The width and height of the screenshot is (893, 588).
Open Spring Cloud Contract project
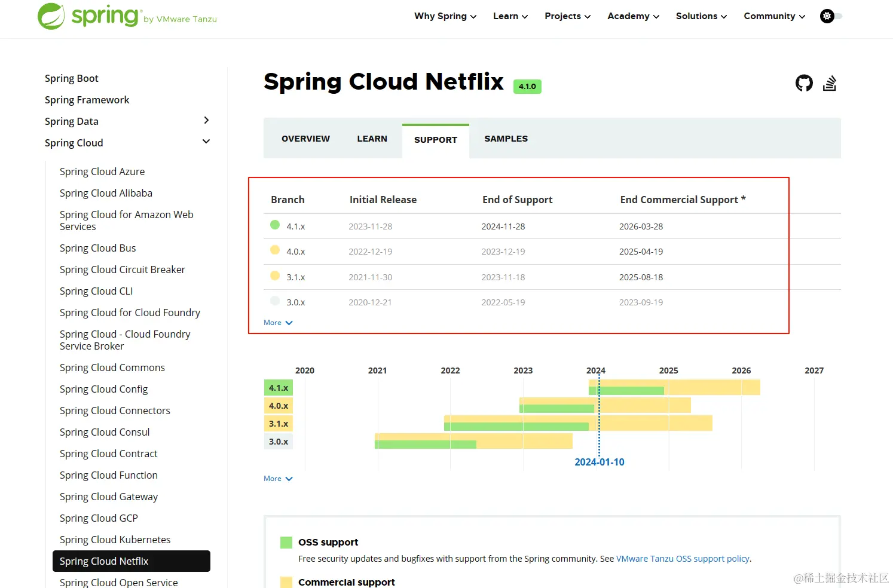109,454
